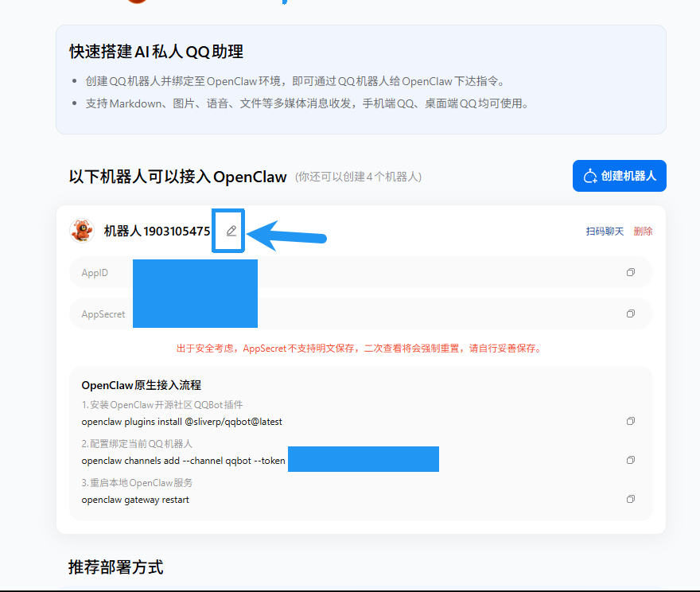Click the robot avatar image
Image resolution: width=700 pixels, height=592 pixels.
click(82, 231)
